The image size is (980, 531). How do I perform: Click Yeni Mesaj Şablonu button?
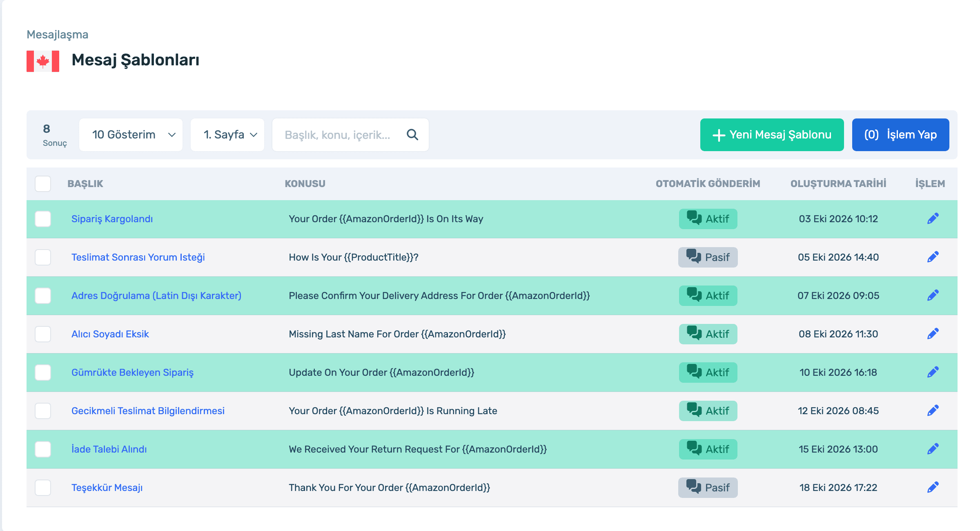772,135
